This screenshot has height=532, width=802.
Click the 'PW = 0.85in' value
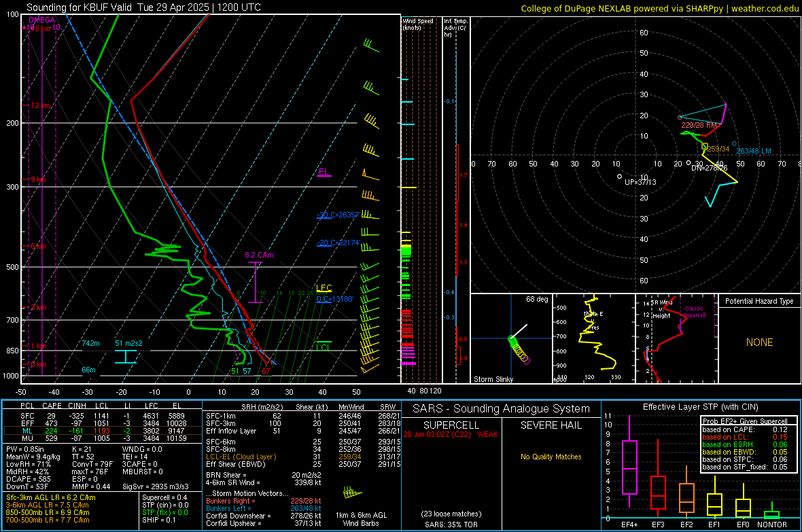27,449
